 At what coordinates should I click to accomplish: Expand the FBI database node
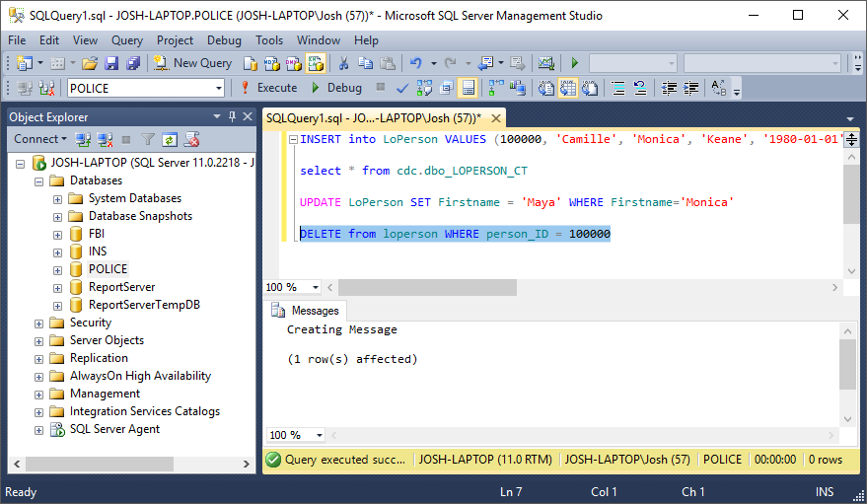[x=57, y=235]
